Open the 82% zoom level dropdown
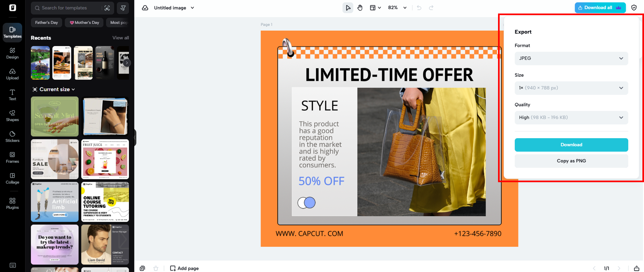The height and width of the screenshot is (272, 644). click(397, 8)
